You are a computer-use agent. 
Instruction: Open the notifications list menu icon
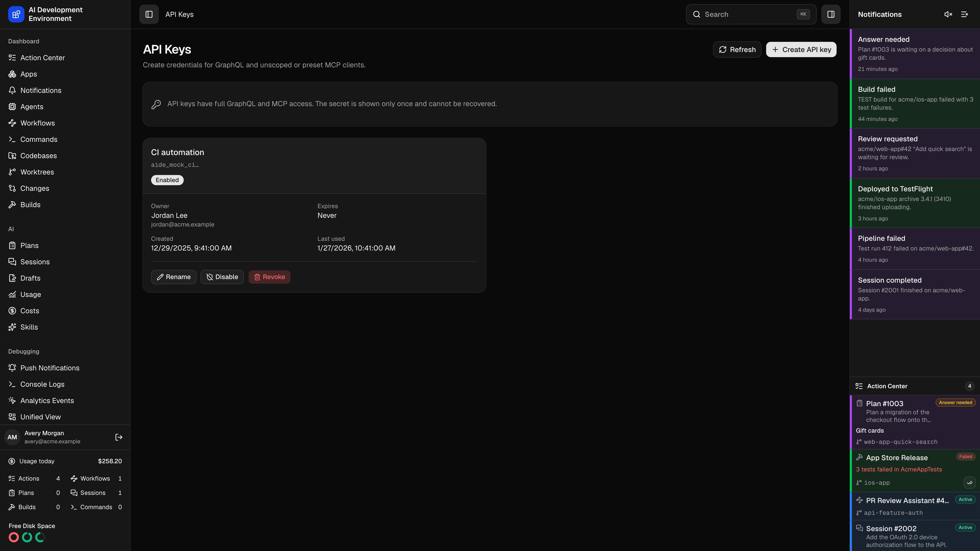[x=964, y=15]
